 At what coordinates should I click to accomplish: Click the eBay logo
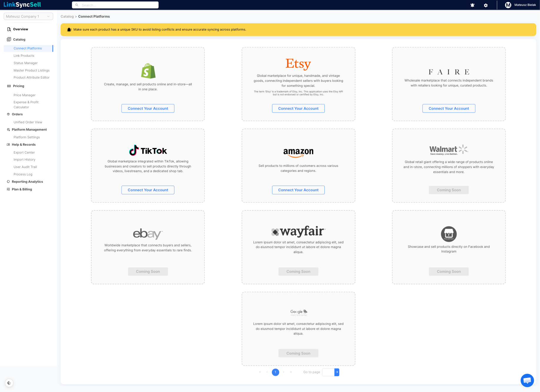[x=148, y=234]
